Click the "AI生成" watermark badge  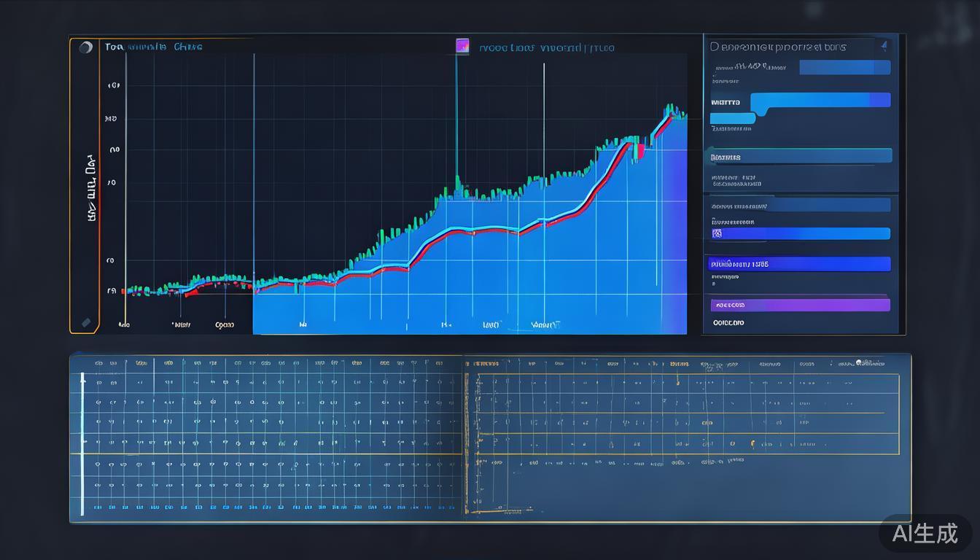coord(925,533)
